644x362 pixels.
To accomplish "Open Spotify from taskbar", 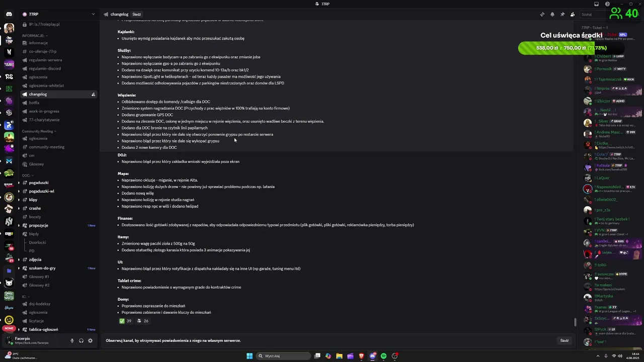I will point(383,356).
